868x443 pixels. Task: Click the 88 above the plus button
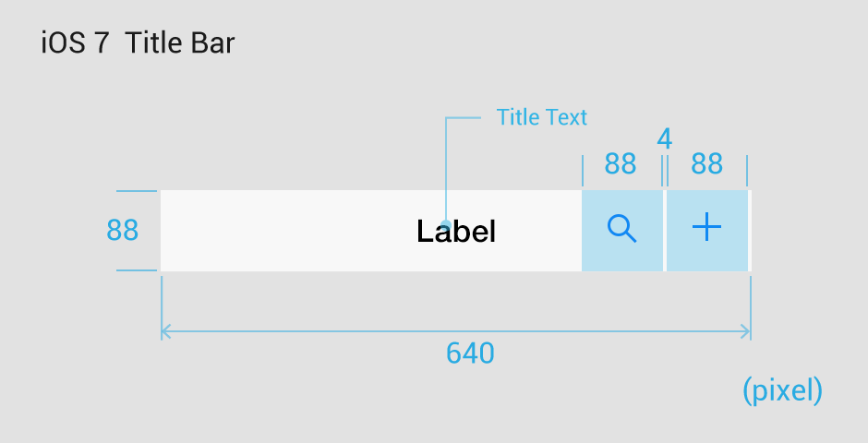(707, 163)
